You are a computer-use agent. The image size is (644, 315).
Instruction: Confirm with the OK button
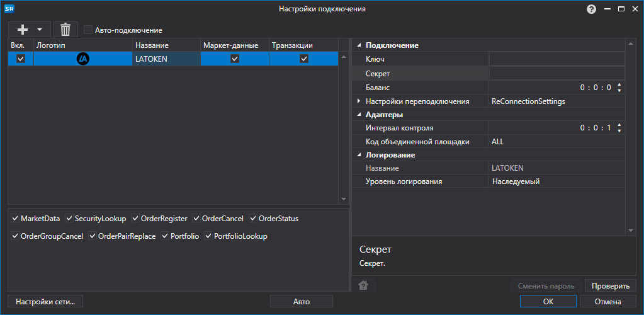coord(548,301)
